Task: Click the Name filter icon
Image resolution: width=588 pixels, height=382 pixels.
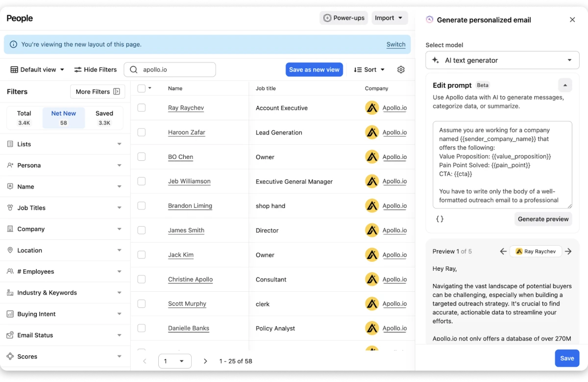Action: 10,186
